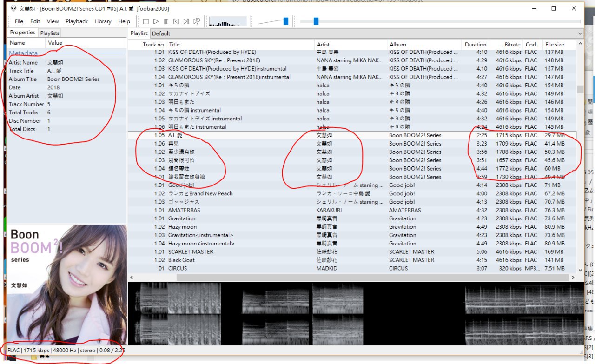This screenshot has height=364, width=595.
Task: Sort playlist by the Duration column header
Action: click(476, 45)
